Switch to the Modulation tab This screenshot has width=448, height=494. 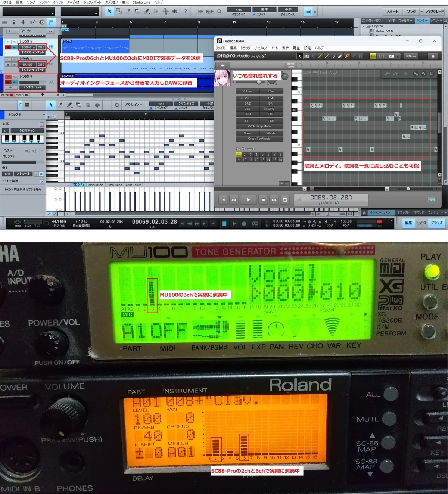pos(96,185)
